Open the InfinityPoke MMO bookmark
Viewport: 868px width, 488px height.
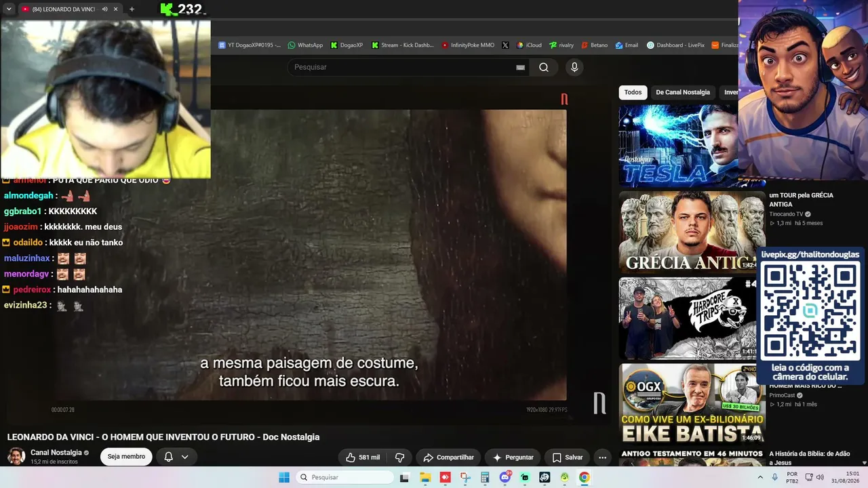click(468, 45)
